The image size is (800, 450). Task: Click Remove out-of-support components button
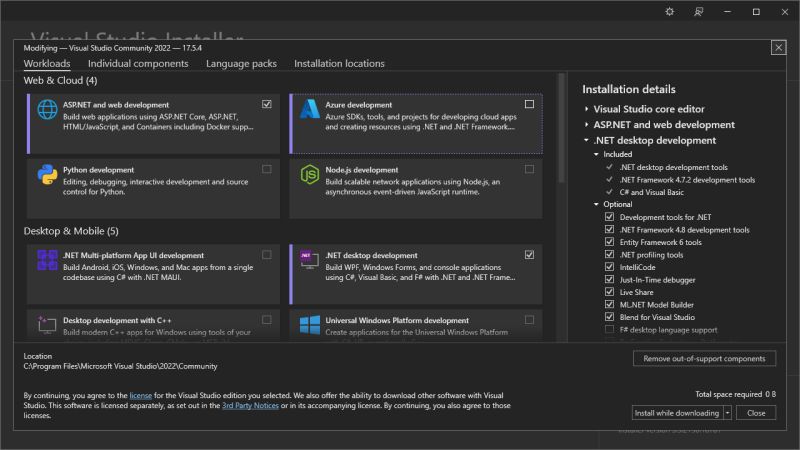(x=704, y=358)
